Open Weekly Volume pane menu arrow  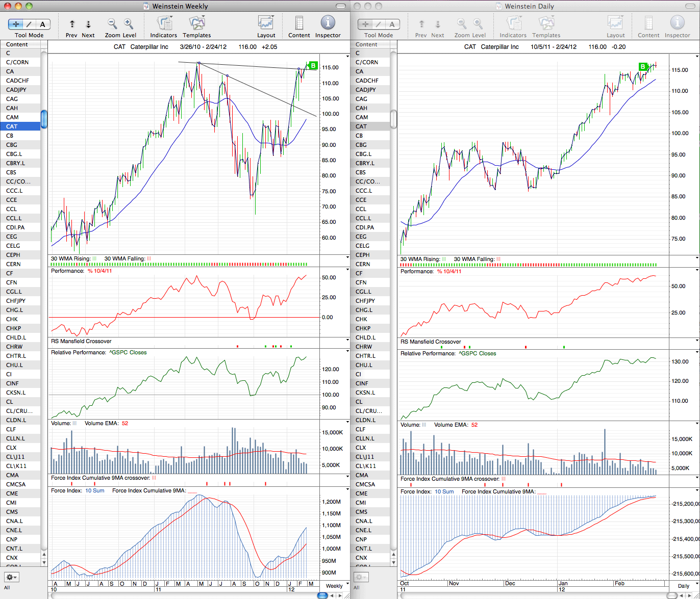coord(348,422)
